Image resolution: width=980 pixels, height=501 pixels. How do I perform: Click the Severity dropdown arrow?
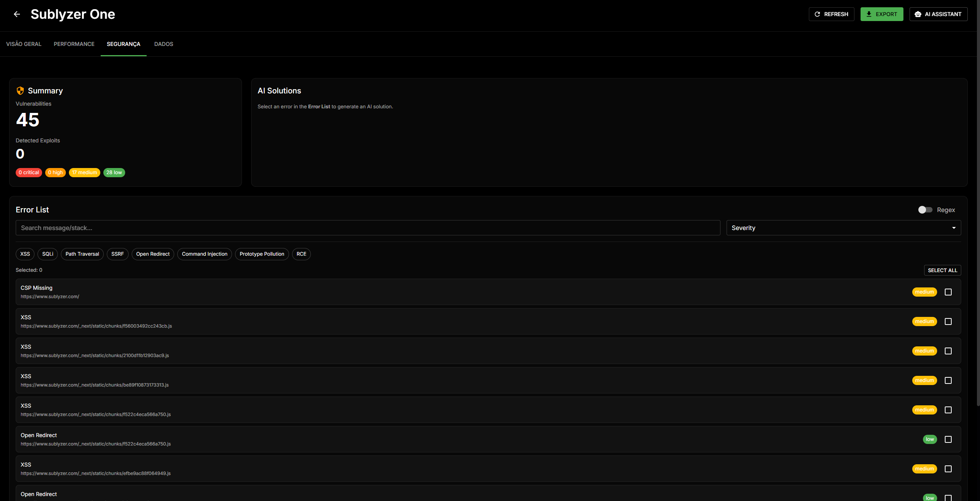click(954, 228)
